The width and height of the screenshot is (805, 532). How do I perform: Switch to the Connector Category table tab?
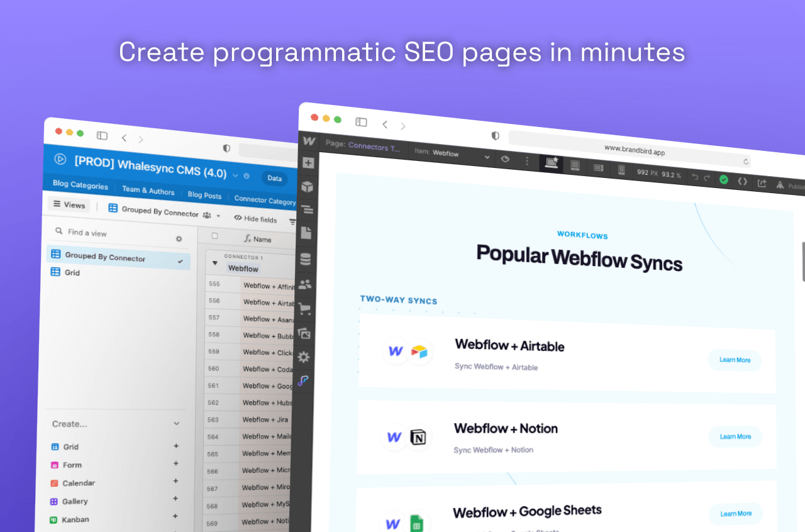[265, 199]
